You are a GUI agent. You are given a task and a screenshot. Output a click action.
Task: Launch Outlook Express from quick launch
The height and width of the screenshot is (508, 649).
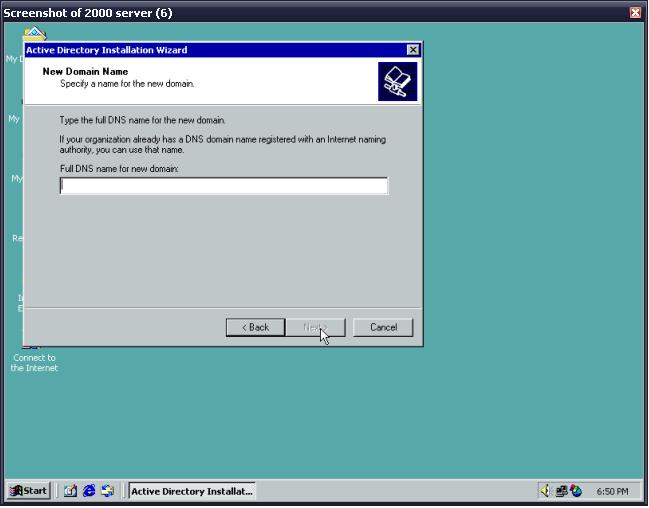108,491
